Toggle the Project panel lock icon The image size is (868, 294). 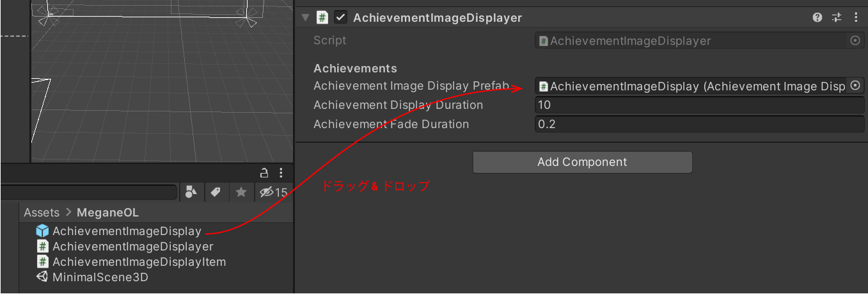(264, 172)
